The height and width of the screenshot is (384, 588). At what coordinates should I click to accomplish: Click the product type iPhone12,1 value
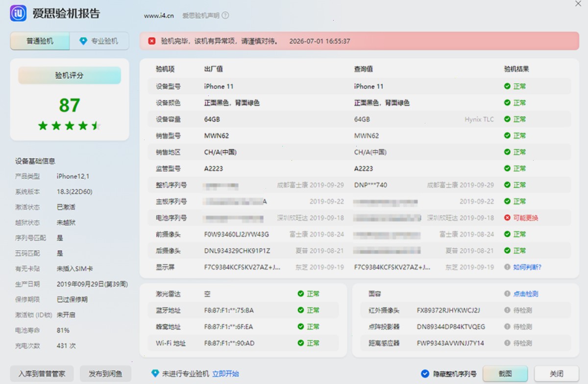(x=73, y=176)
